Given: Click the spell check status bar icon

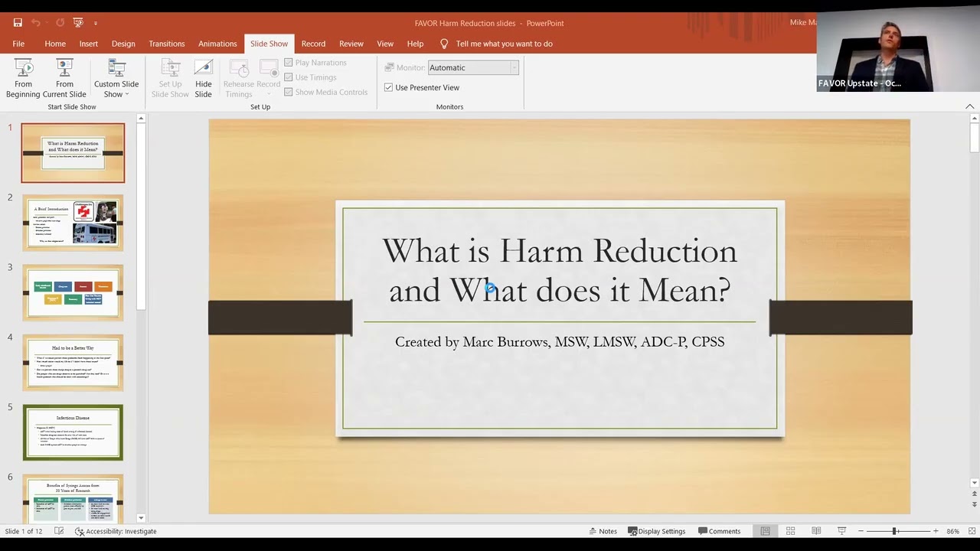Looking at the screenshot, I should pos(59,531).
